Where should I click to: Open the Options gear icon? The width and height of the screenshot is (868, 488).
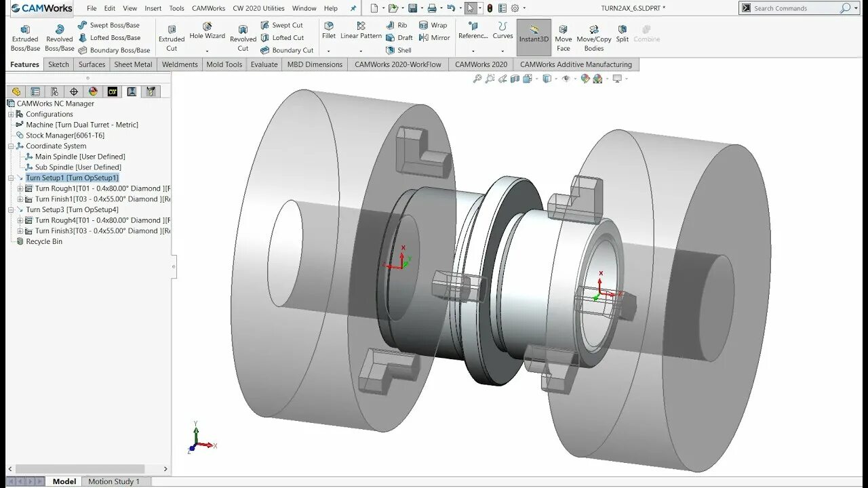pyautogui.click(x=515, y=8)
